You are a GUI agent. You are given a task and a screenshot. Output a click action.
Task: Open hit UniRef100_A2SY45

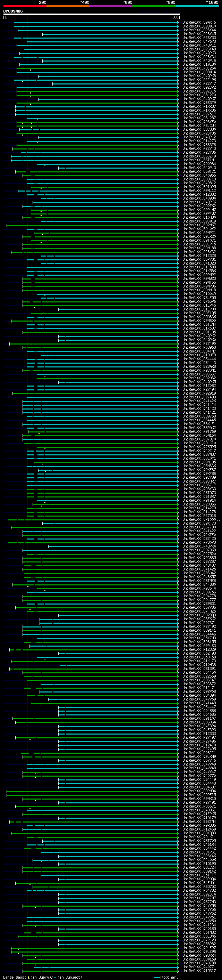(199, 34)
